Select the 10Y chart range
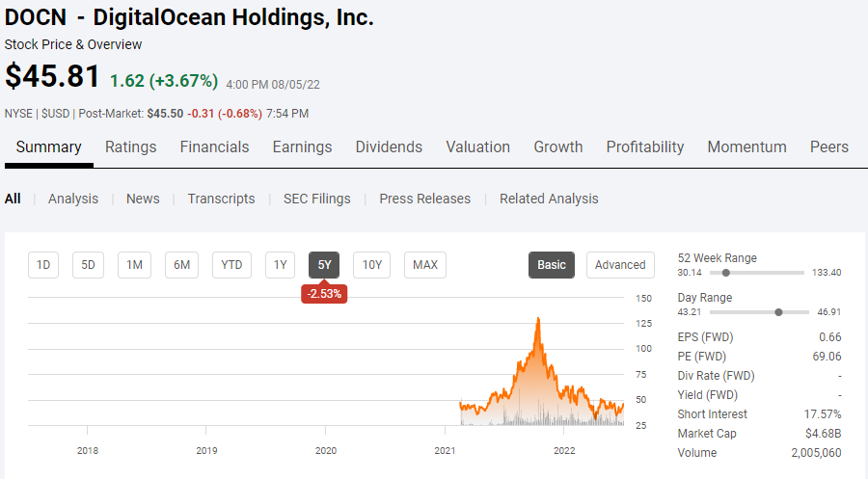This screenshot has width=868, height=479. 372,265
